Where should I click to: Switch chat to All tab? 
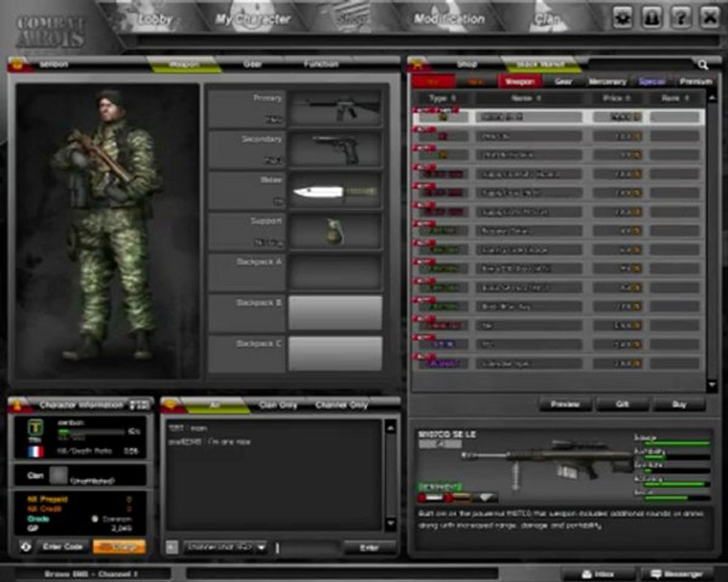coord(214,405)
